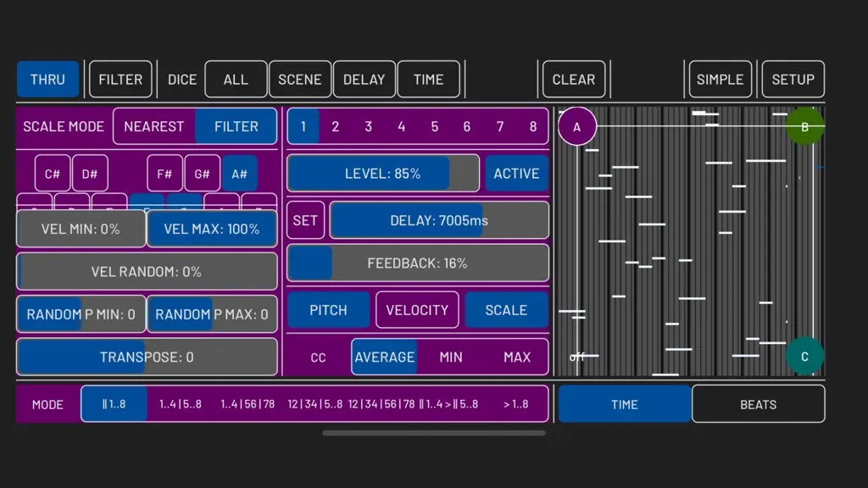
Task: Click the SET delay button
Action: click(305, 220)
